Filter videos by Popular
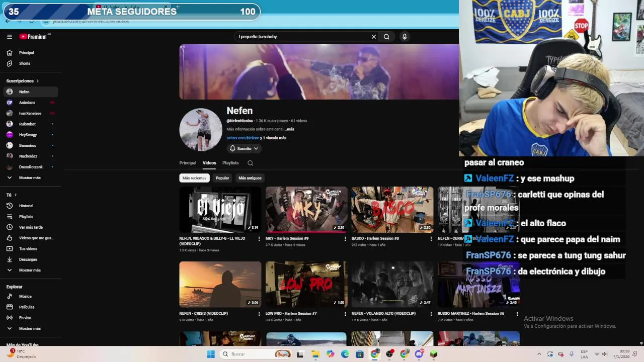 [222, 178]
